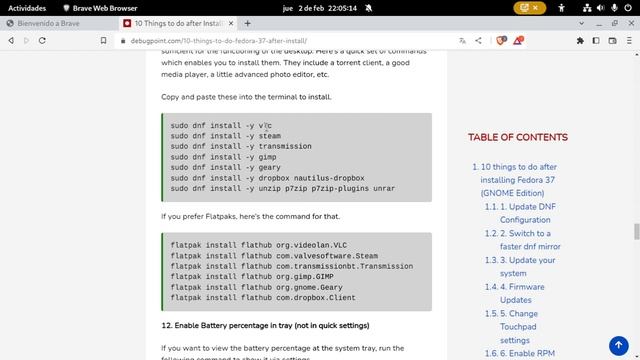Open Brave Shields lion icon
Image resolution: width=640 pixels, height=360 pixels.
[501, 40]
